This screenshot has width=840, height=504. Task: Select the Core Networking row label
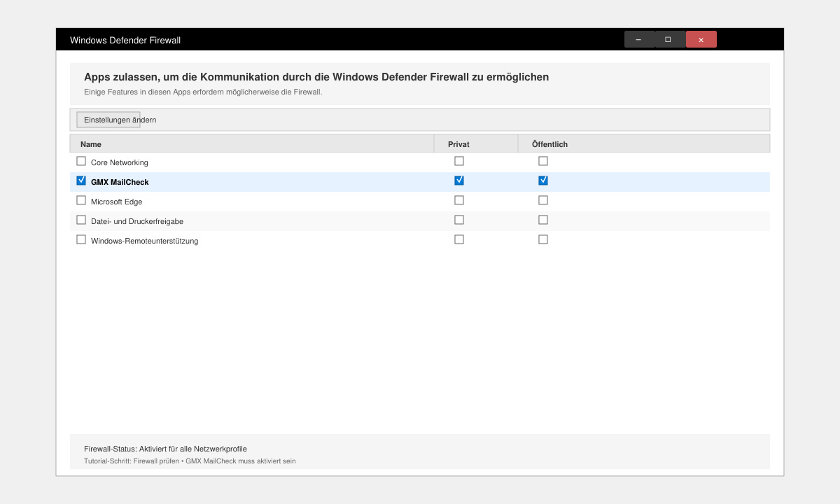[x=120, y=162]
